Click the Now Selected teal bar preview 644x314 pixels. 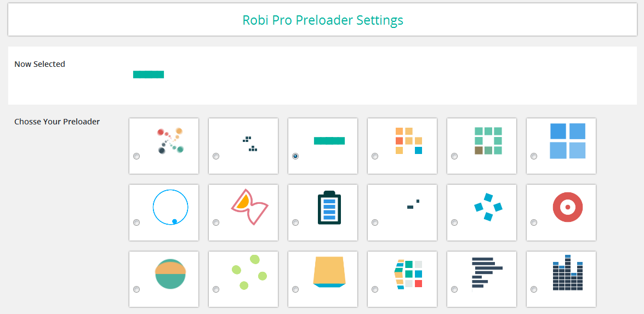[x=149, y=75]
